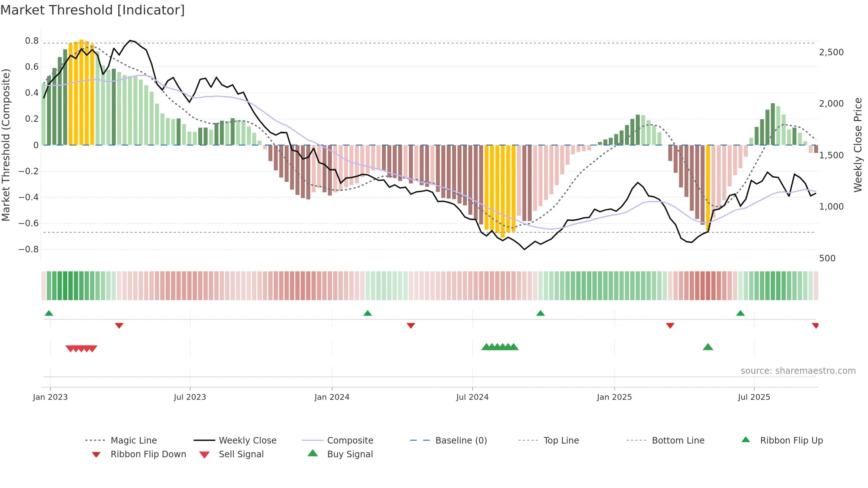Screen dimensions: 868x488
Task: Click the last ribbon flip down marker at chart end
Action: [815, 326]
